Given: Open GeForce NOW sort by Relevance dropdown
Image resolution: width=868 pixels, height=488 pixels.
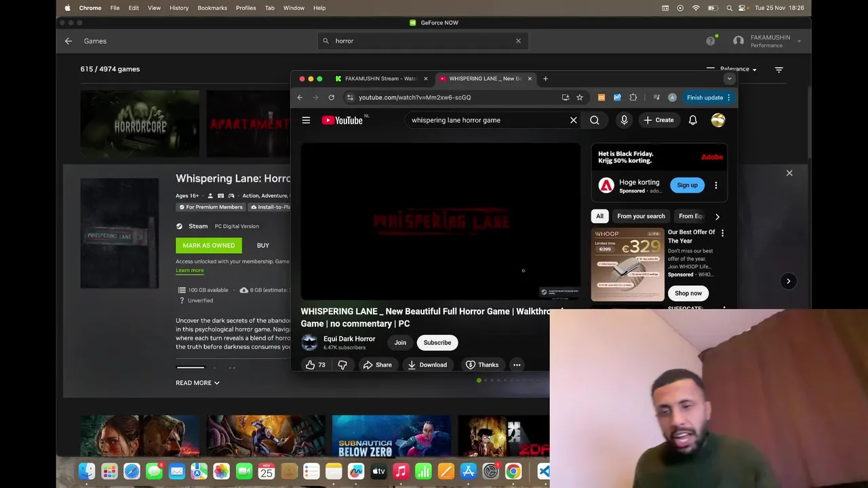Looking at the screenshot, I should 740,69.
